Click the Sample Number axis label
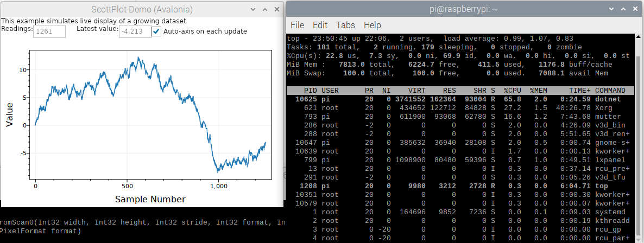The width and height of the screenshot is (644, 243). [150, 200]
